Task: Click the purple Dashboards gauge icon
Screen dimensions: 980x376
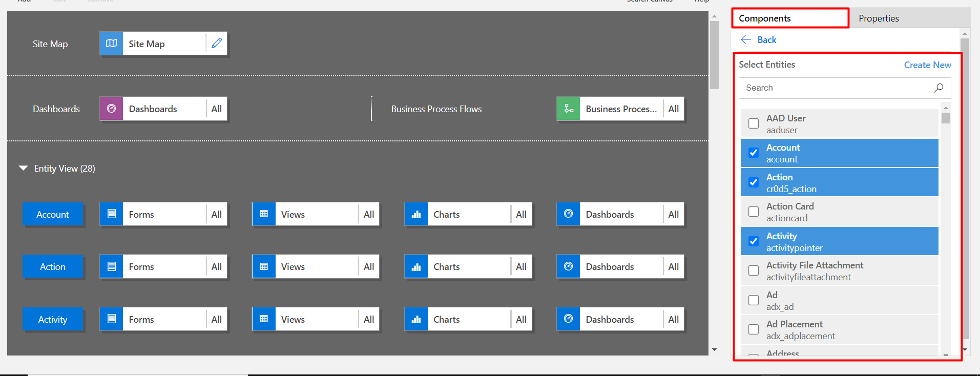Action: point(111,109)
